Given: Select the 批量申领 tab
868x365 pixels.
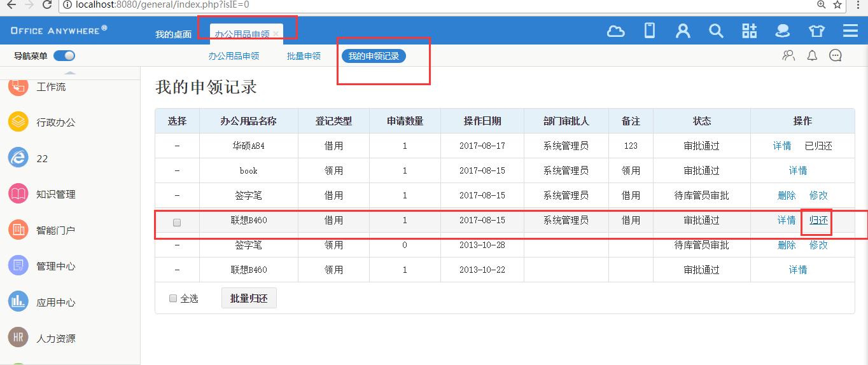Looking at the screenshot, I should 304,56.
